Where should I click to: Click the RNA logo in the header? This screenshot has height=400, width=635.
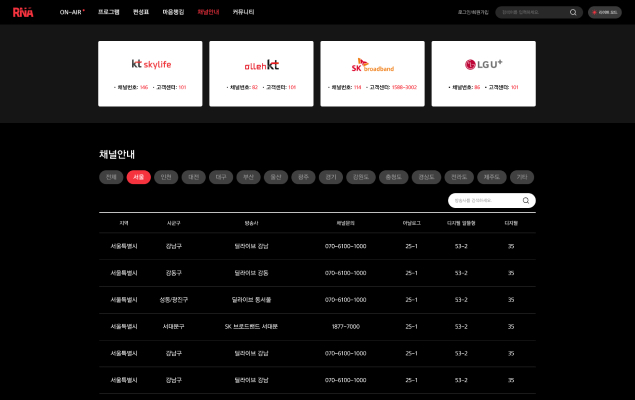click(22, 12)
